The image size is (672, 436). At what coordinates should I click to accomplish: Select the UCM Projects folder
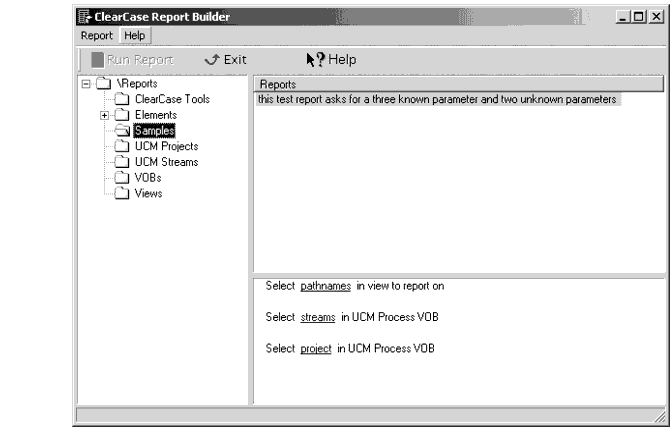[x=167, y=146]
